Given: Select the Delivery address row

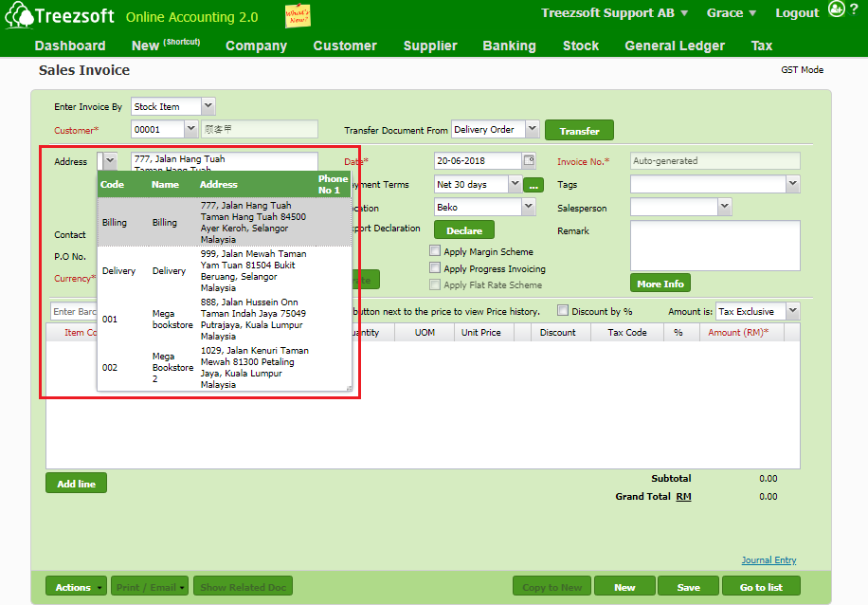Looking at the screenshot, I should [225, 270].
